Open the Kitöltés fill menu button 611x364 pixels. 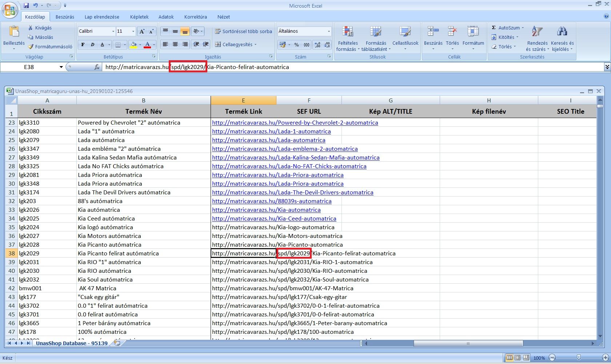click(505, 37)
